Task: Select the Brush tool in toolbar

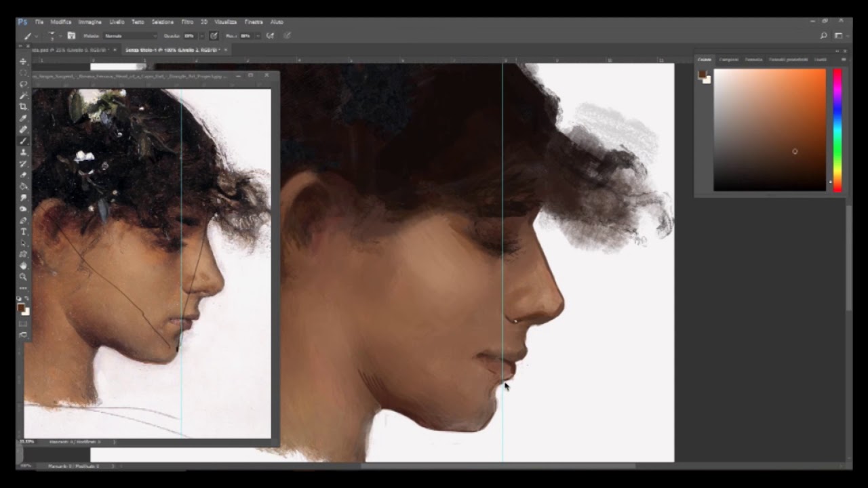Action: pyautogui.click(x=23, y=140)
